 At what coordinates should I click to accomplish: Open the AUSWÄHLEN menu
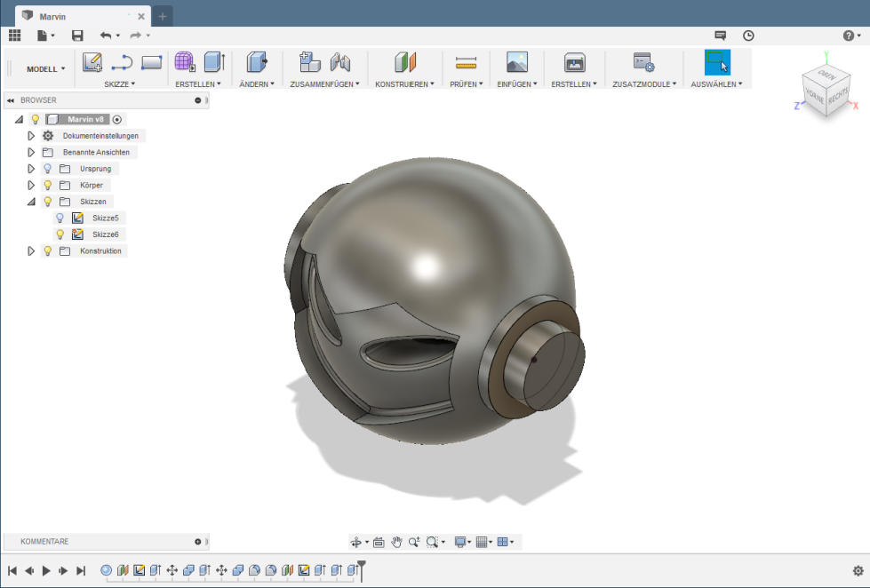[716, 84]
